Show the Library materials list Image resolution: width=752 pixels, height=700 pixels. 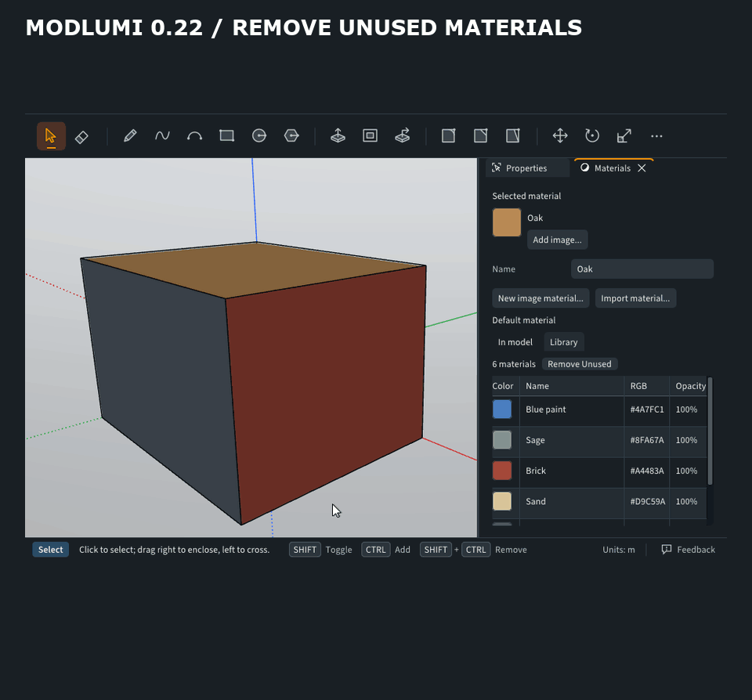(x=563, y=342)
